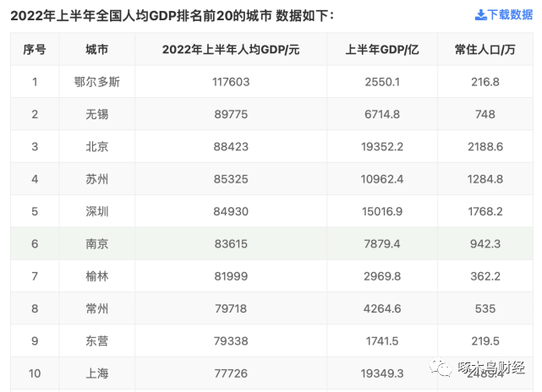Select the 上半年GDP/亿 column header
Image resolution: width=542 pixels, height=392 pixels.
tap(382, 50)
